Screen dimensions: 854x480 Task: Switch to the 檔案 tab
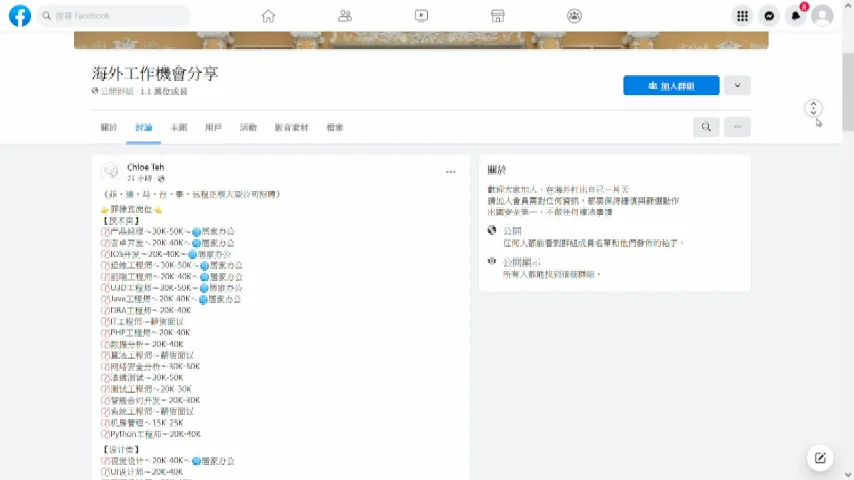[x=335, y=127]
